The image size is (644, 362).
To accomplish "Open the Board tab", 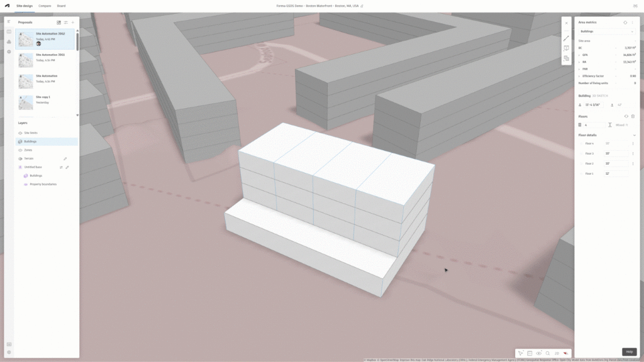I will coord(61,6).
